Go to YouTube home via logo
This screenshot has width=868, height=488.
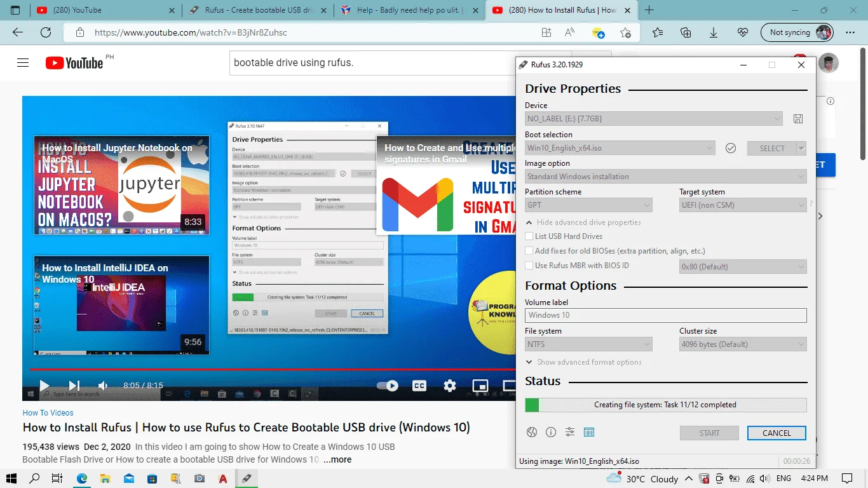pos(74,62)
